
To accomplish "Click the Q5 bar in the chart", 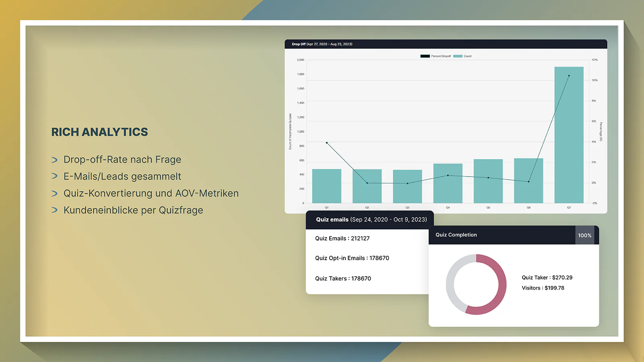I will (488, 181).
